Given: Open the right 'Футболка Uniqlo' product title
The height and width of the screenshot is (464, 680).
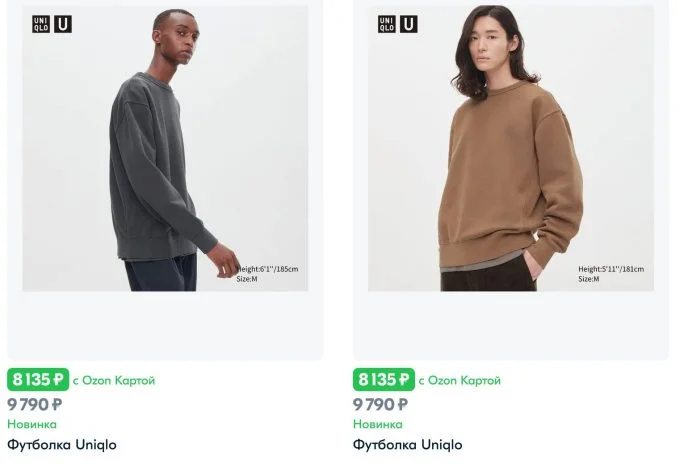Looking at the screenshot, I should click(408, 445).
